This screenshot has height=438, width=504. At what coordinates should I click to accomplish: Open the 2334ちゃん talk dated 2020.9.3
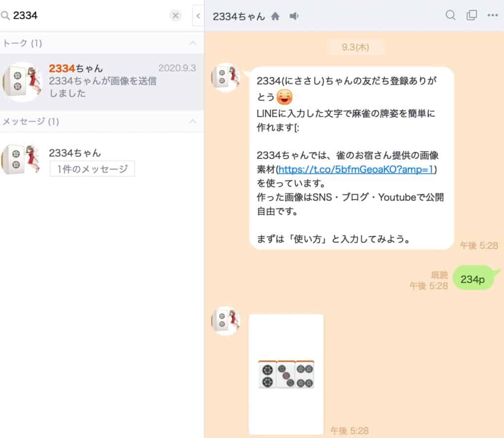(102, 82)
